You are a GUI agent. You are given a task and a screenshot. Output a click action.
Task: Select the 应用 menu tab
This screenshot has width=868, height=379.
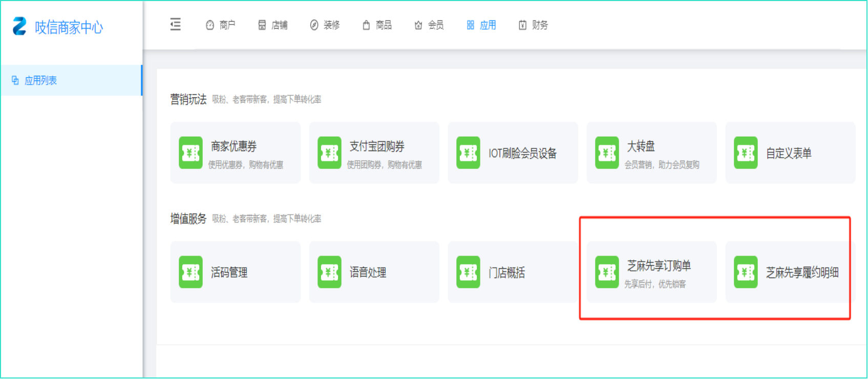pos(481,25)
